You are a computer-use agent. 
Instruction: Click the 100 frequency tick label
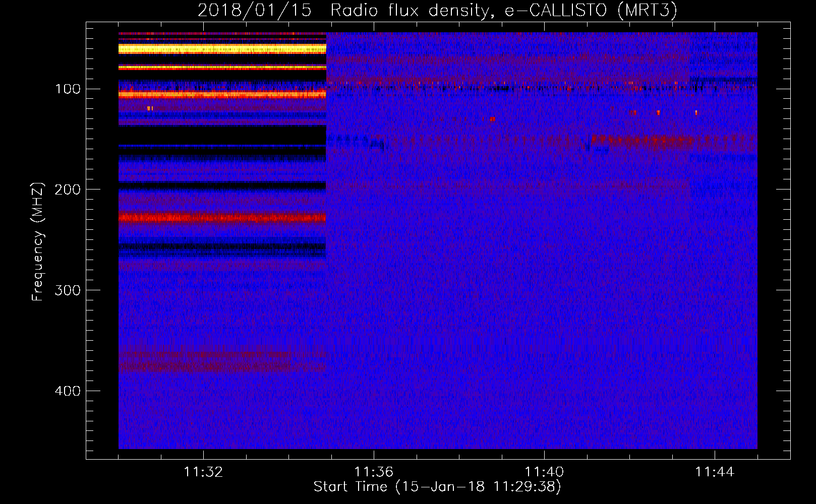68,89
